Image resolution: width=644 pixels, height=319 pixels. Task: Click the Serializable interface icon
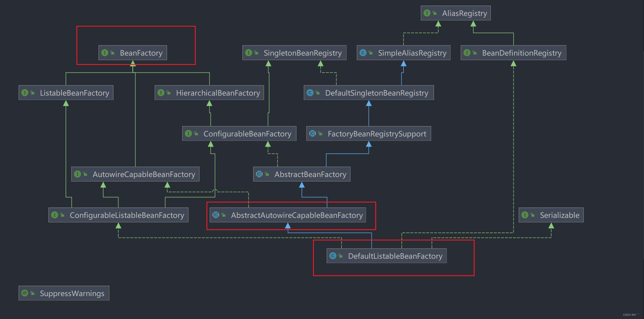pyautogui.click(x=525, y=215)
